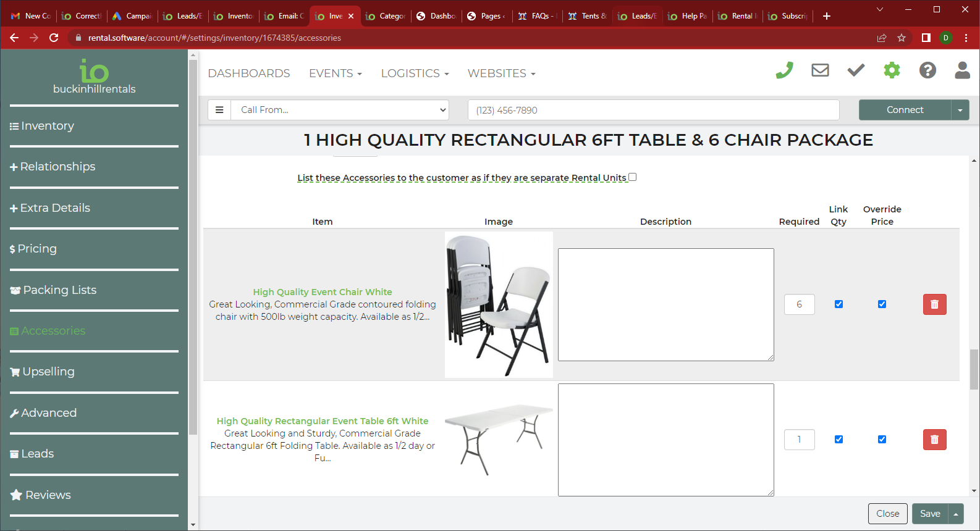Open the Events menu
Screen dimensions: 980x531
[335, 73]
